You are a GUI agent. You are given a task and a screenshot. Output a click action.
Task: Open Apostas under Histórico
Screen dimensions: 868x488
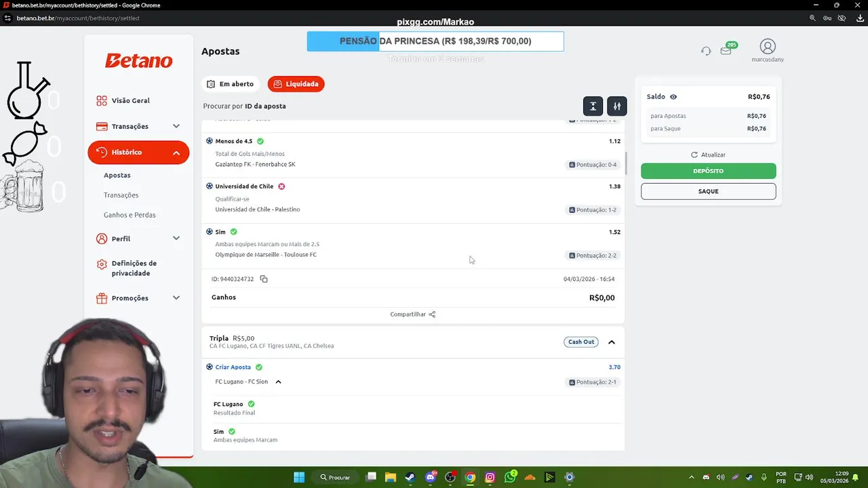point(117,175)
